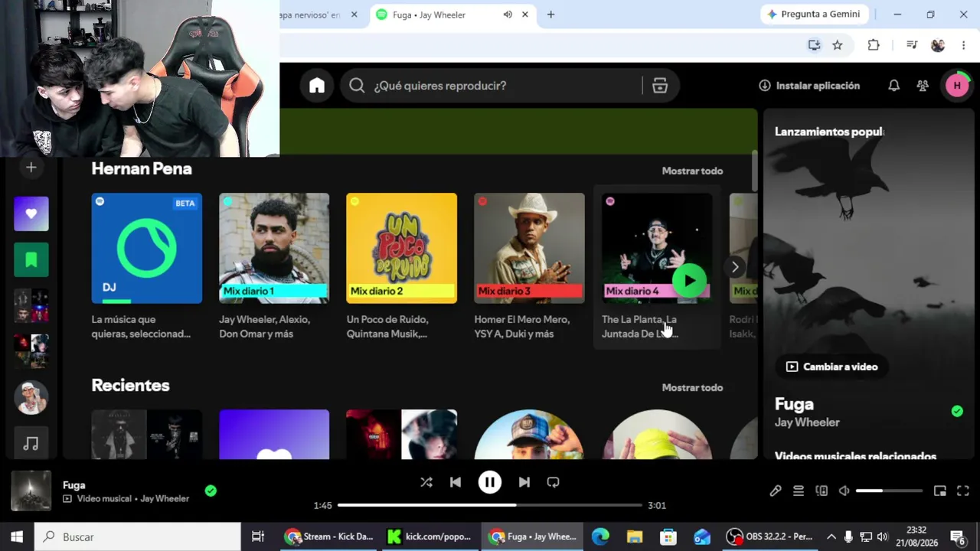
Task: Click Instalar aplicación
Action: (809, 86)
